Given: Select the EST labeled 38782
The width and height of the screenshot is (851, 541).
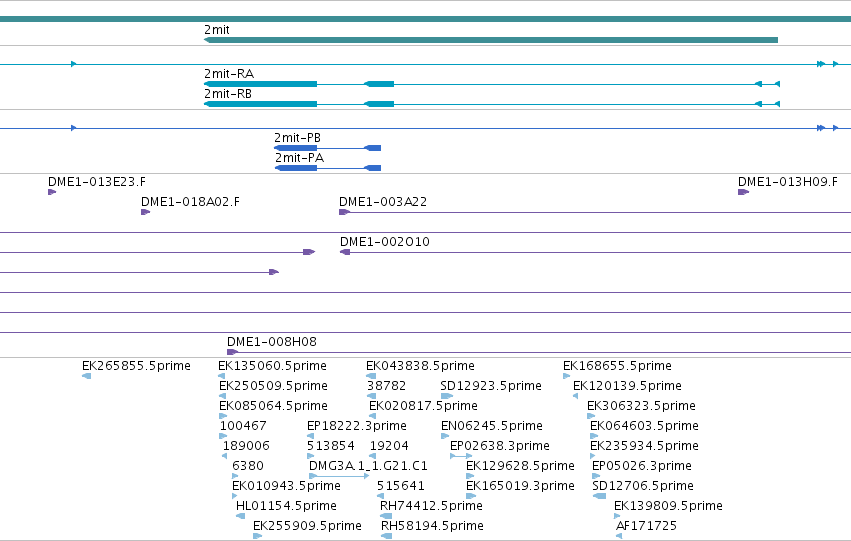Looking at the screenshot, I should tap(386, 386).
